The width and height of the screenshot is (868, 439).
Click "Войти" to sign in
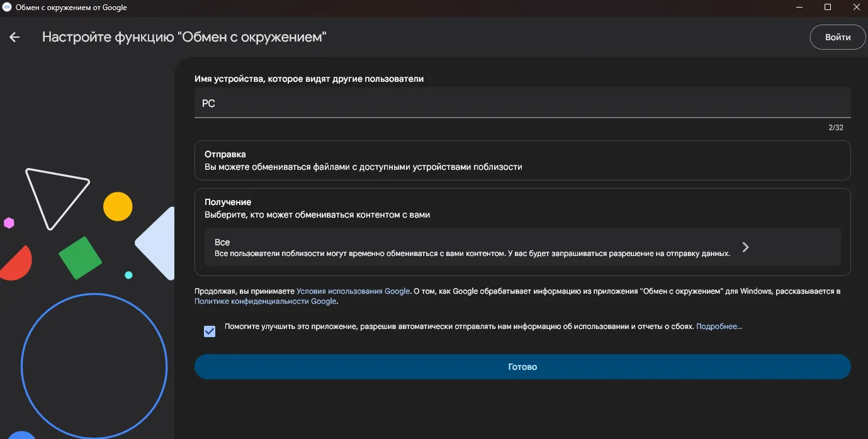coord(837,37)
